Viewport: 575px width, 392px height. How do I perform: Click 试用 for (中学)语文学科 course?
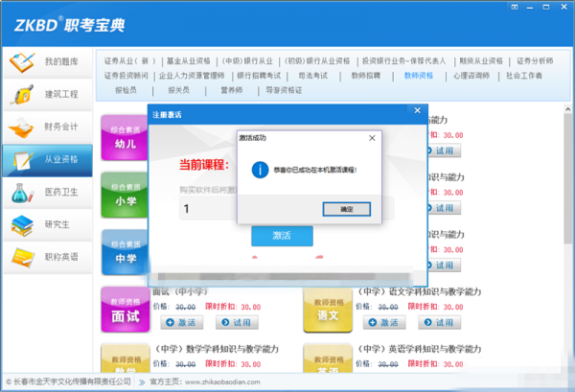(x=440, y=322)
